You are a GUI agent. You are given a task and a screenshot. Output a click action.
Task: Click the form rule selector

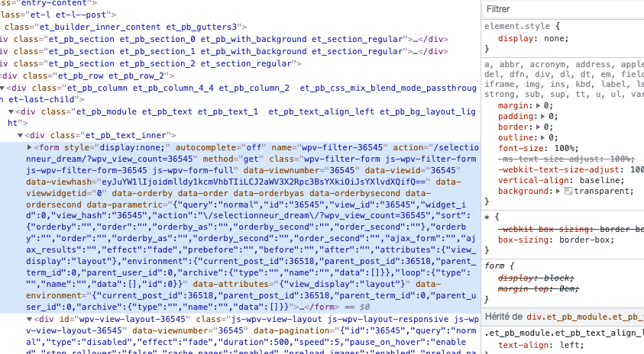click(494, 265)
